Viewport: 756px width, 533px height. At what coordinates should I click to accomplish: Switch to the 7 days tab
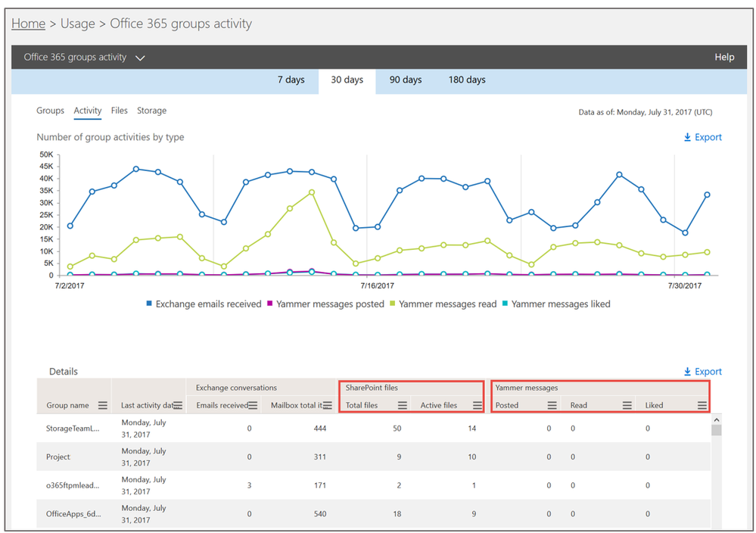pyautogui.click(x=291, y=79)
